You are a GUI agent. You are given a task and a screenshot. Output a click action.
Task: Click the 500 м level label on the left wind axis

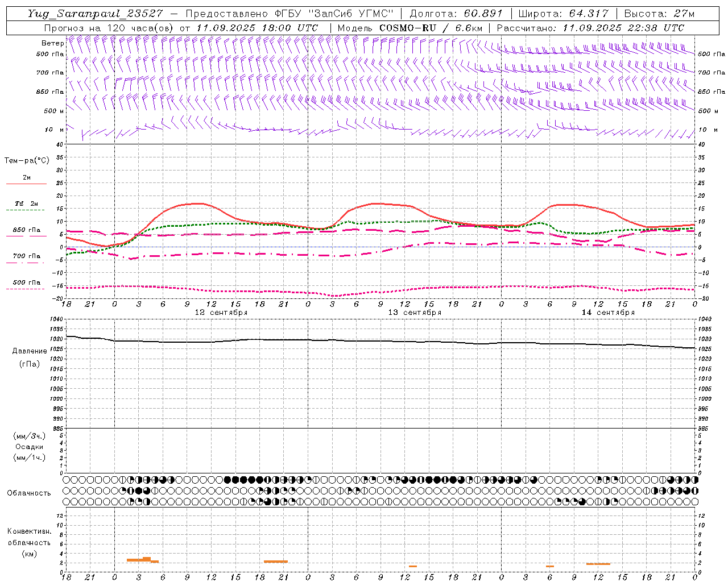(x=55, y=111)
